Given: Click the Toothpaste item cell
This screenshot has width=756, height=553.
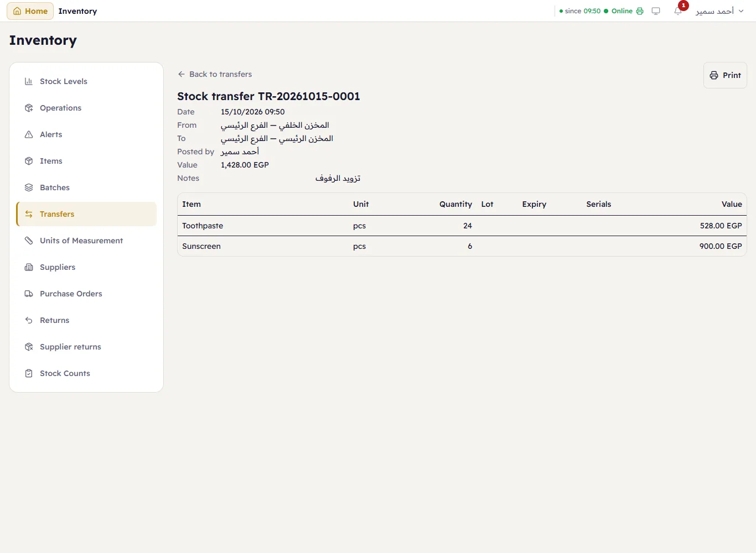Looking at the screenshot, I should click(x=203, y=226).
